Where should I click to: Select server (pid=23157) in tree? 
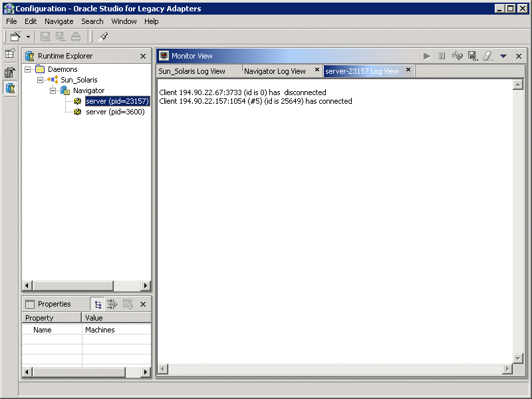tap(118, 101)
